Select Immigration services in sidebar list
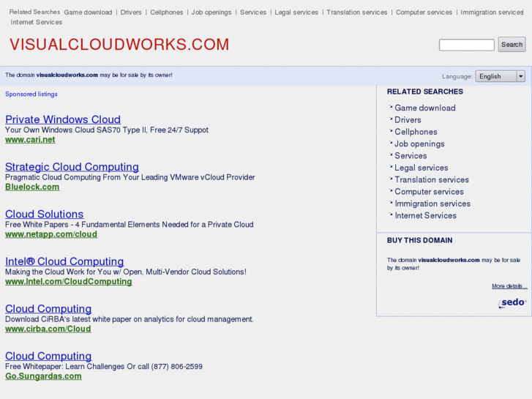The height and width of the screenshot is (399, 532). (433, 204)
